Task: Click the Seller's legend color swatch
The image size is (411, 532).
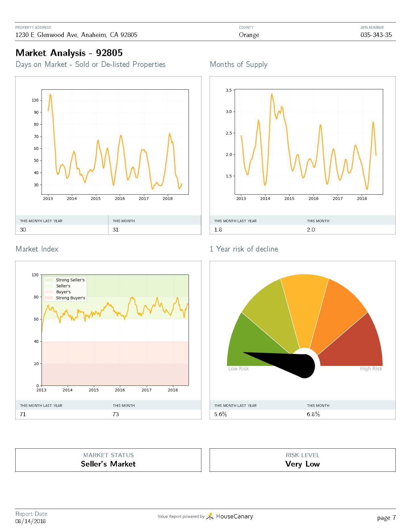Action: click(x=49, y=286)
